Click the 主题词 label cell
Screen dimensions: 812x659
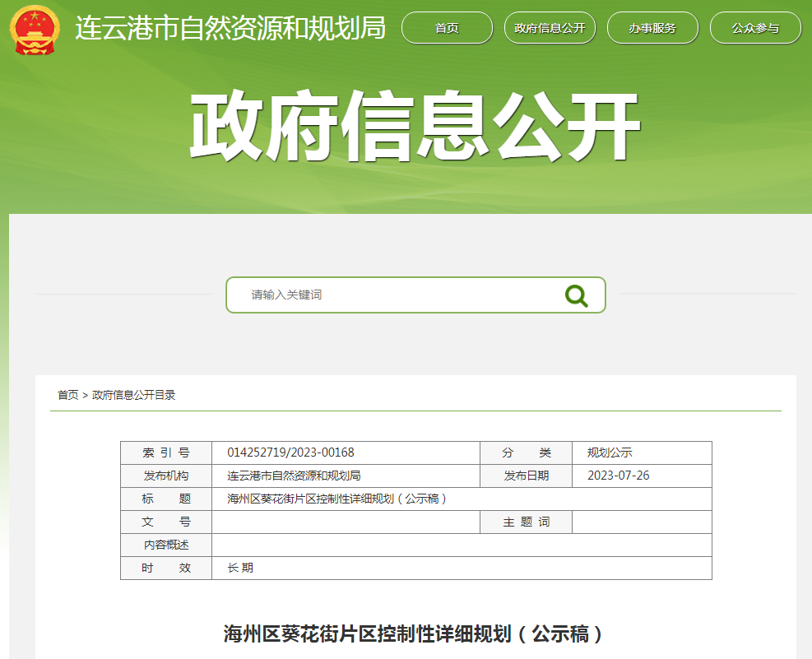pos(527,522)
